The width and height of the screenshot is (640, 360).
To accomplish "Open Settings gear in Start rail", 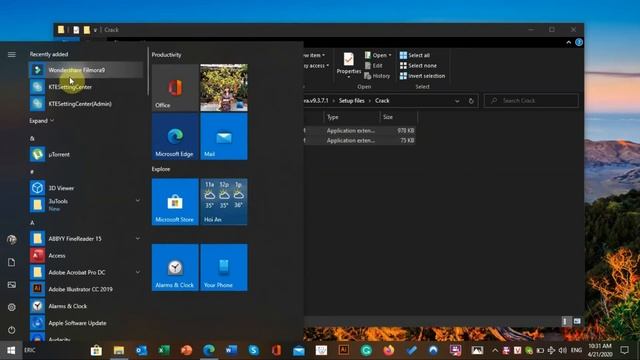I will click(12, 307).
